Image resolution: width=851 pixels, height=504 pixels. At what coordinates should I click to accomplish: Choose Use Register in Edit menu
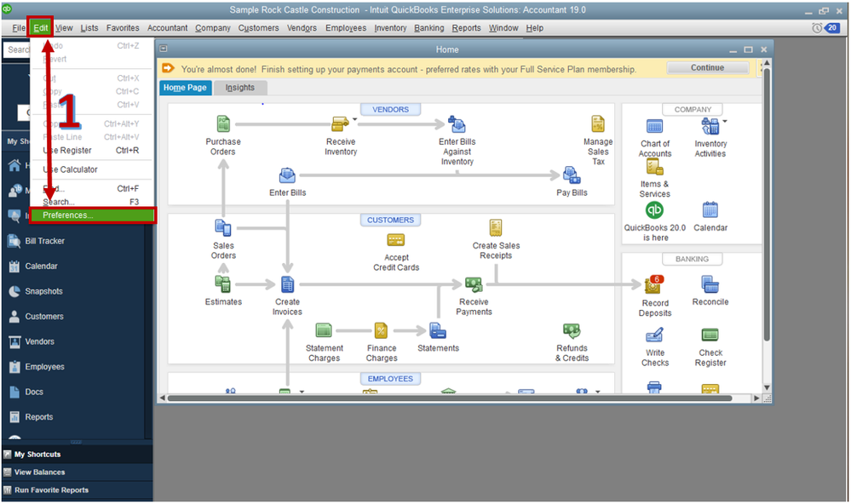[x=93, y=151]
